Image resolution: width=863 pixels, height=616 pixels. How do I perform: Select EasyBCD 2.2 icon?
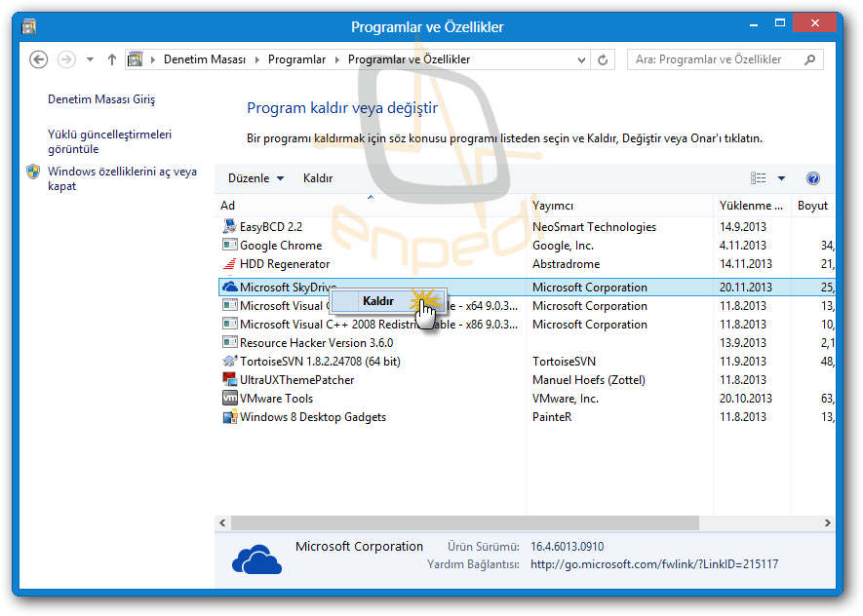pos(229,226)
